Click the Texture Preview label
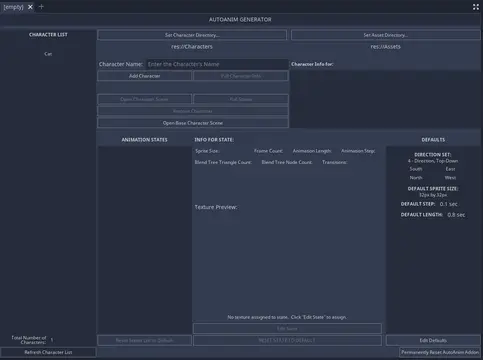483x360 pixels. (x=216, y=207)
